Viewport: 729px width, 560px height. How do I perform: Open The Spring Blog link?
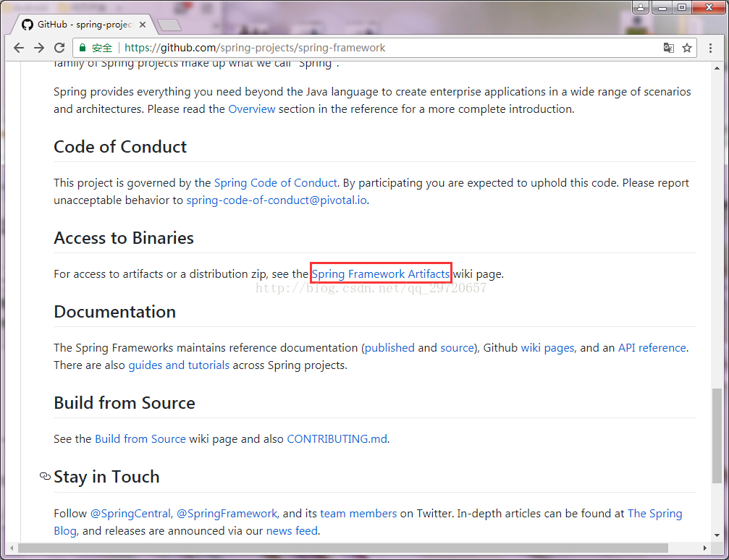point(654,514)
